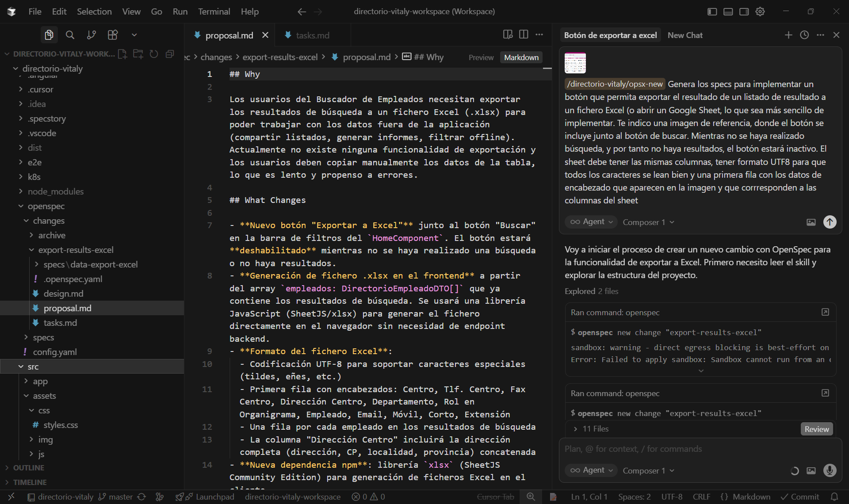The width and height of the screenshot is (849, 504).
Task: Split the editor to the right
Action: click(x=524, y=34)
